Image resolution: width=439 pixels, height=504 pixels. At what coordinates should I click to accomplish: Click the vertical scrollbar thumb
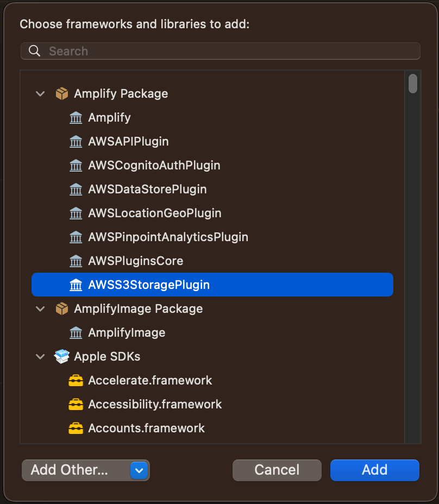coord(413,84)
